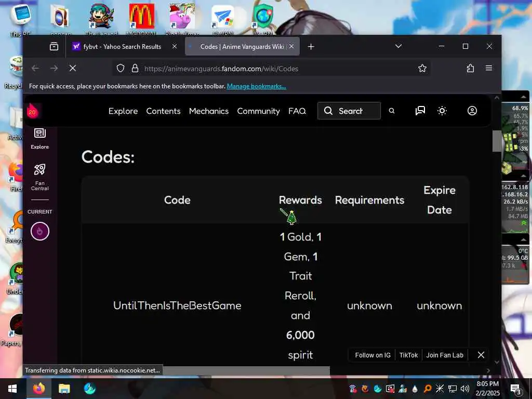
Task: Click the horizontal scrollbar thumb at bottom
Action: tap(246, 370)
